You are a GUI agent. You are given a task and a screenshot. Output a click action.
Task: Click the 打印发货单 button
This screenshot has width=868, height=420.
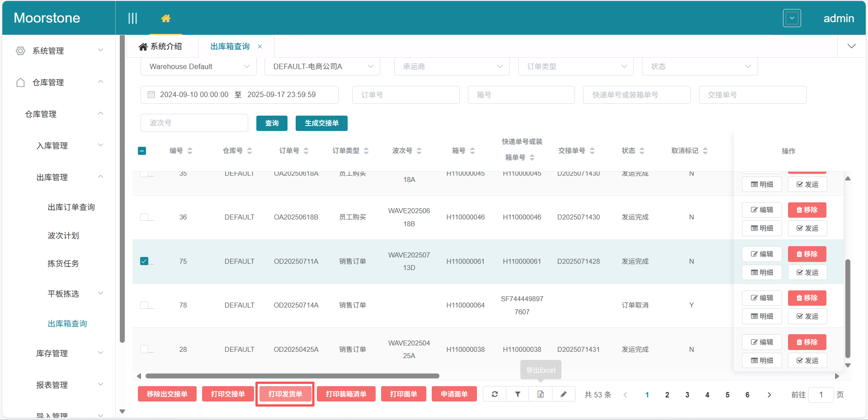(285, 394)
